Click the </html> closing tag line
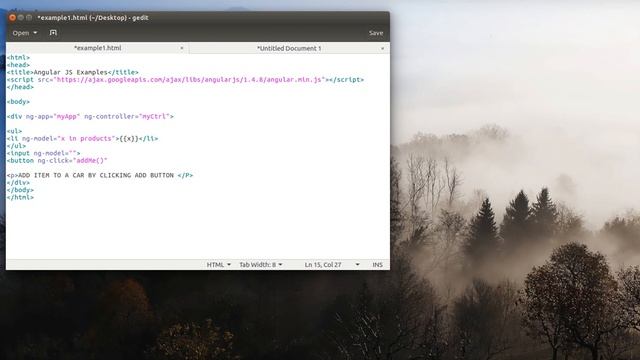Viewport: 640px width, 360px height. [x=20, y=197]
